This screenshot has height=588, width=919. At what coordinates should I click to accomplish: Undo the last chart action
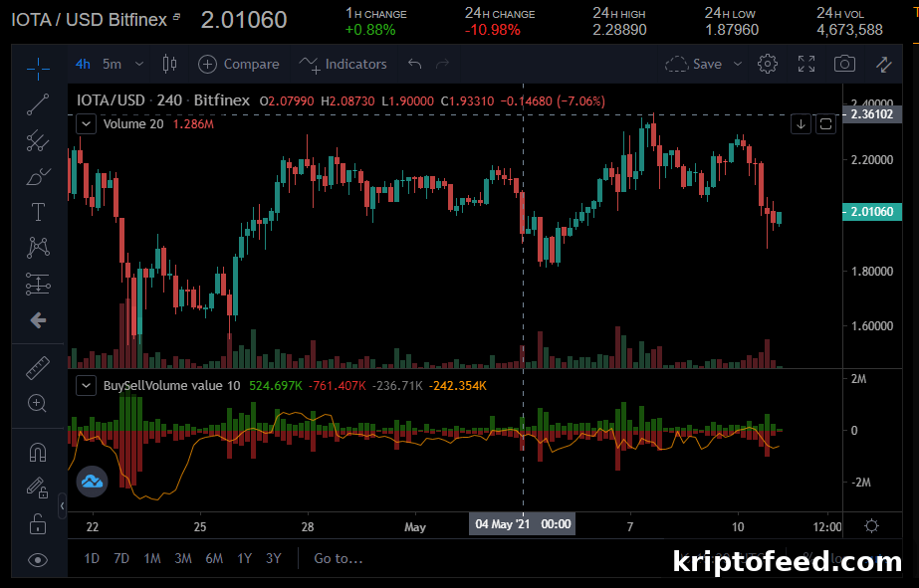pyautogui.click(x=414, y=64)
